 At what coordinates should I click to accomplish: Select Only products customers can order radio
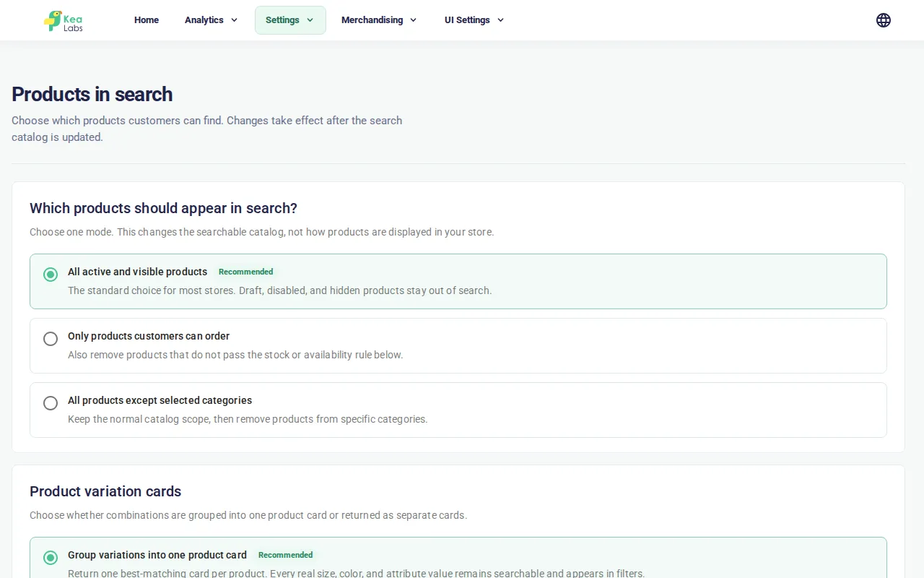point(51,339)
